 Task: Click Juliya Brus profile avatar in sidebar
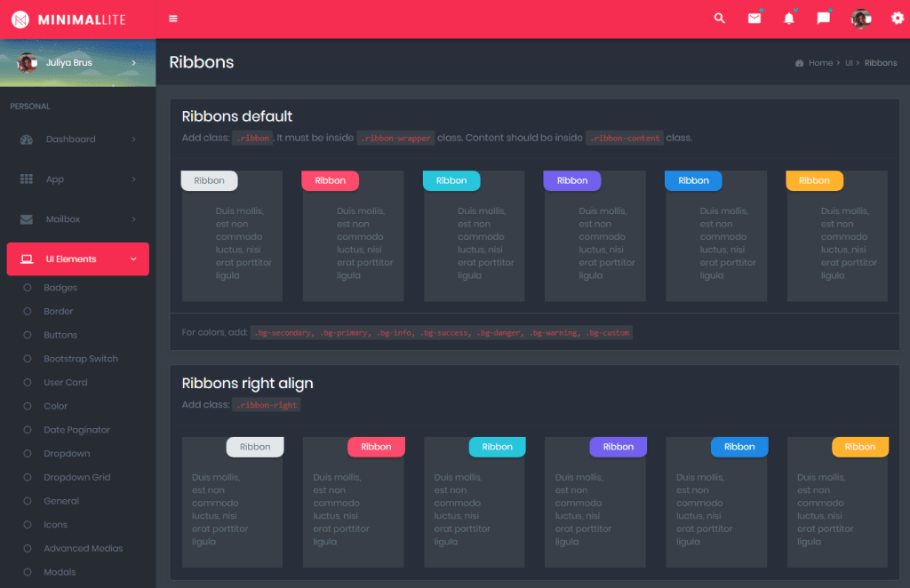(27, 63)
